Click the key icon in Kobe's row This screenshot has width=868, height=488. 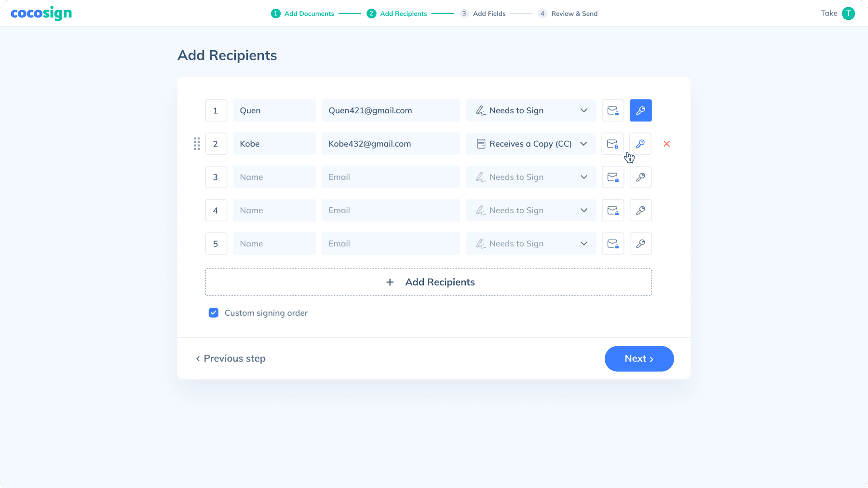pos(640,144)
